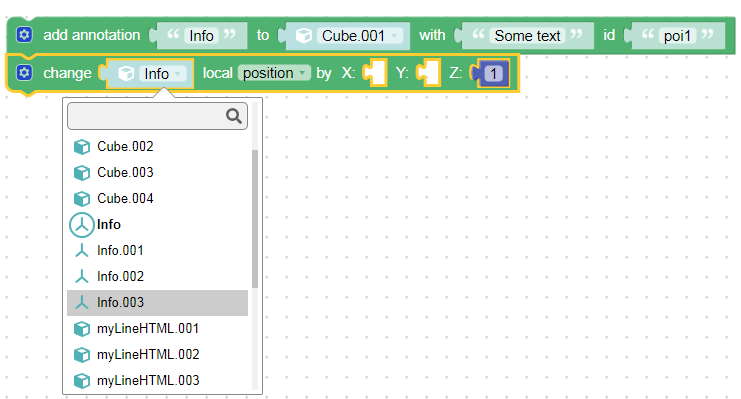Choose Cube.004 in the object list
The height and width of the screenshot is (399, 741).
click(x=157, y=199)
